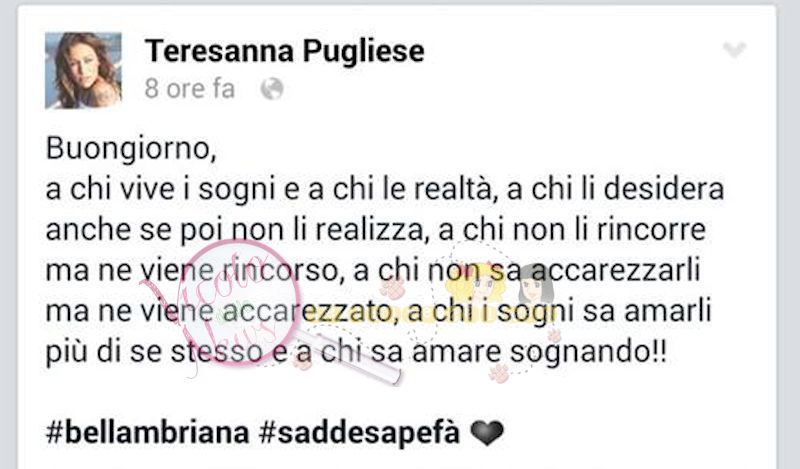Select the 'Buongiorno,' greeting line
Viewport: 800px width, 469px height.
click(x=131, y=150)
